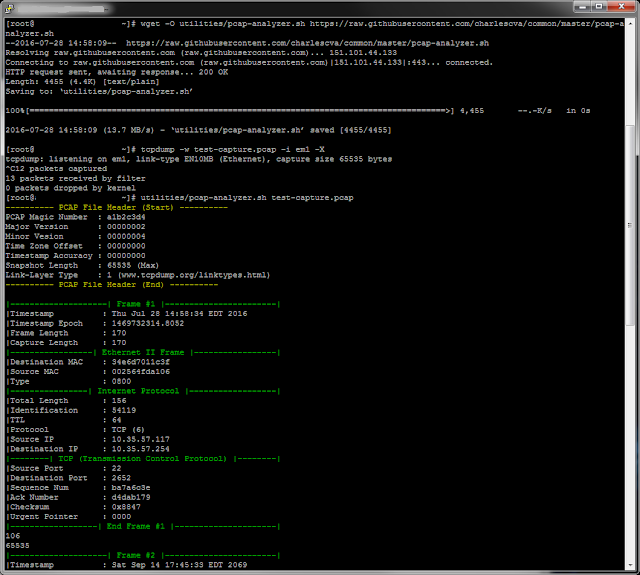Click timestamp 'Sat Sep 14 17:45:33 EDT 2069'
This screenshot has width=640, height=575.
pyautogui.click(x=180, y=565)
